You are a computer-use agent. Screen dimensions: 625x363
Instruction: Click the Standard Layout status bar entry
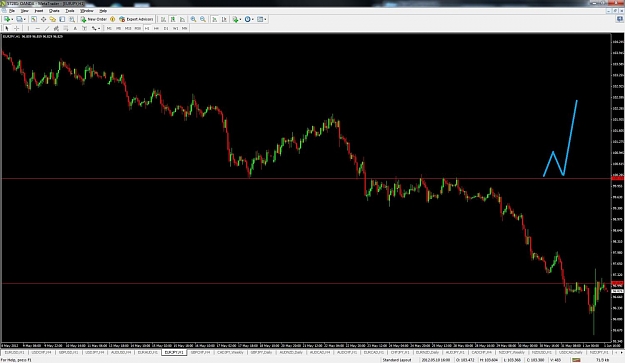tap(397, 360)
